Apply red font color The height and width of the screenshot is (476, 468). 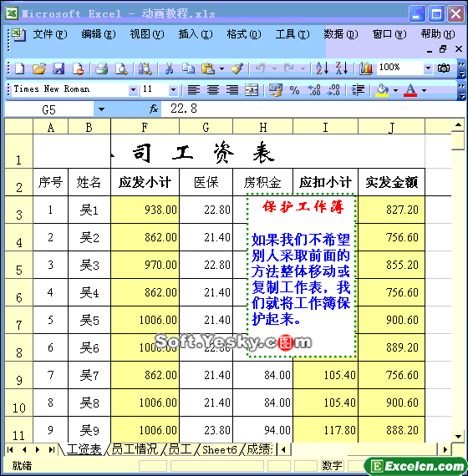[410, 90]
